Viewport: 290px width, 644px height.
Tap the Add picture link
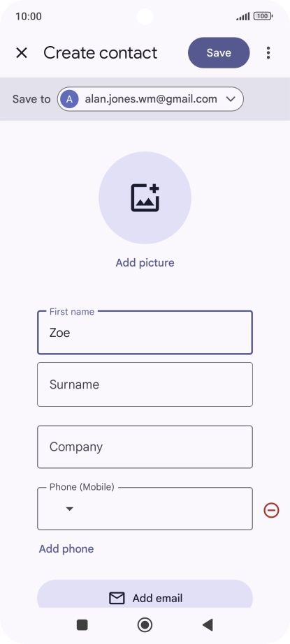click(x=145, y=263)
